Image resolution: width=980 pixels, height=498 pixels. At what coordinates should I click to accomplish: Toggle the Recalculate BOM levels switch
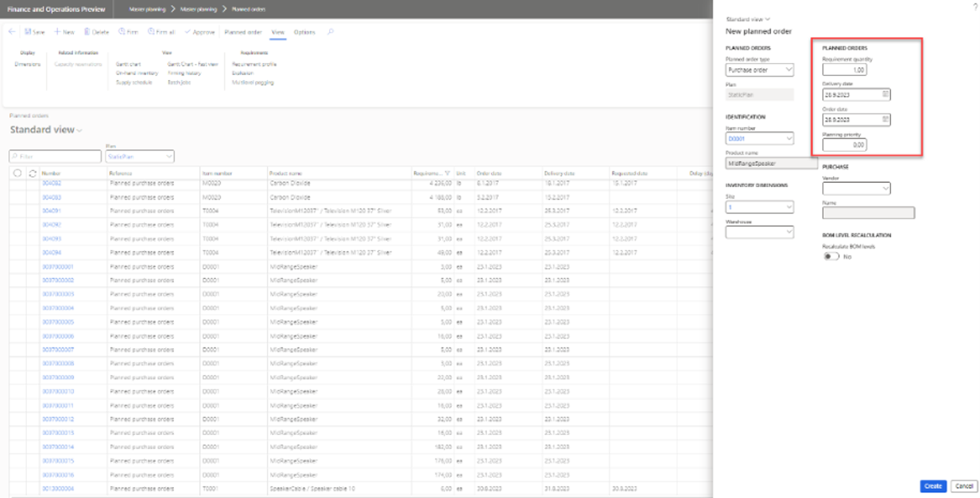(830, 257)
